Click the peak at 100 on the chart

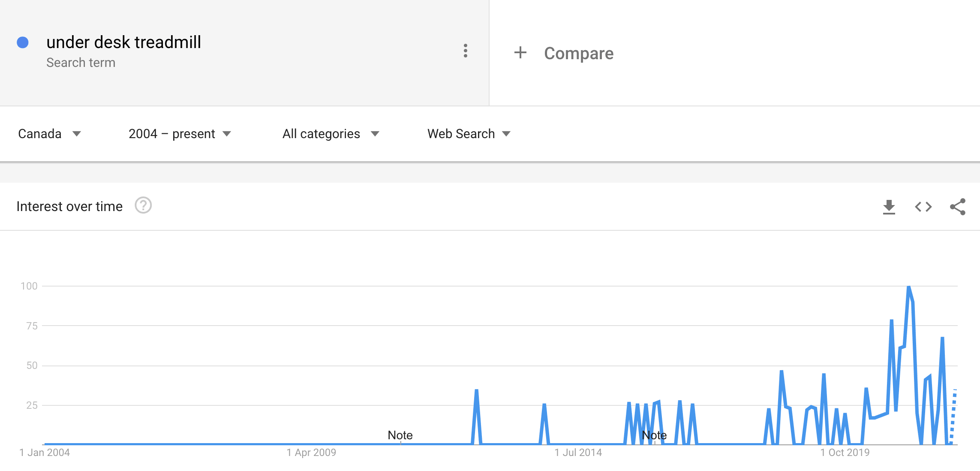point(909,287)
